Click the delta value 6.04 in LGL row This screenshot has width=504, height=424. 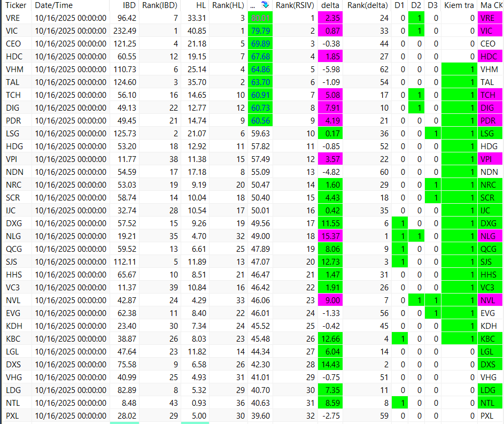point(330,352)
